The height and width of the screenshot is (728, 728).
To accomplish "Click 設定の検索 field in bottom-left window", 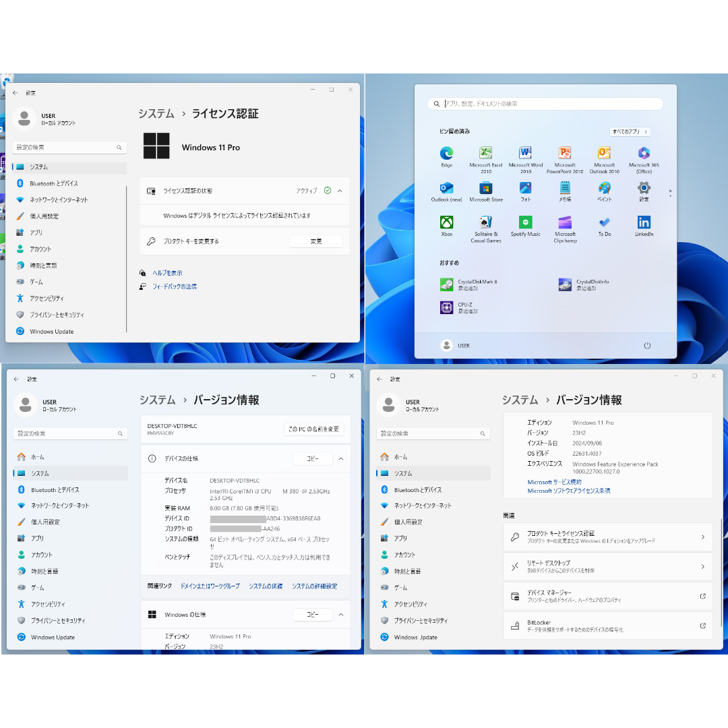I will [70, 433].
